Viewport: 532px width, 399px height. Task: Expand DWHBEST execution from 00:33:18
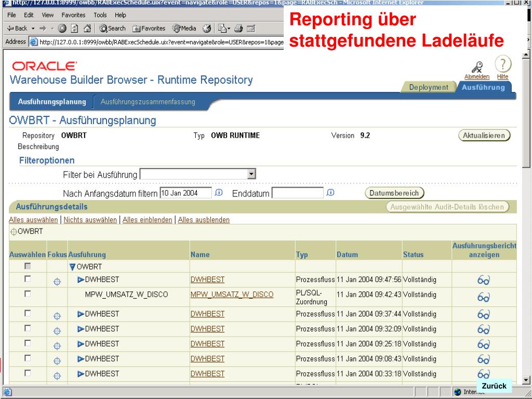[81, 374]
